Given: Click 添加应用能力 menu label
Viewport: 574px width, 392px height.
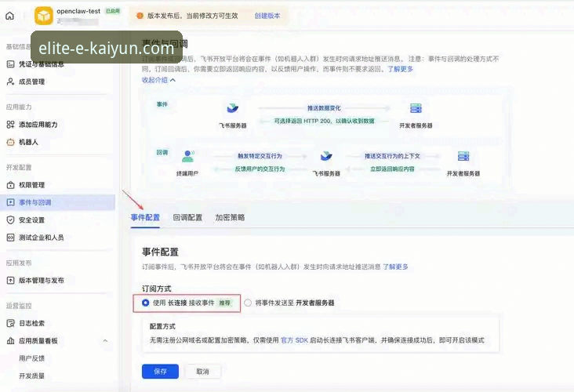Looking at the screenshot, I should (x=38, y=125).
